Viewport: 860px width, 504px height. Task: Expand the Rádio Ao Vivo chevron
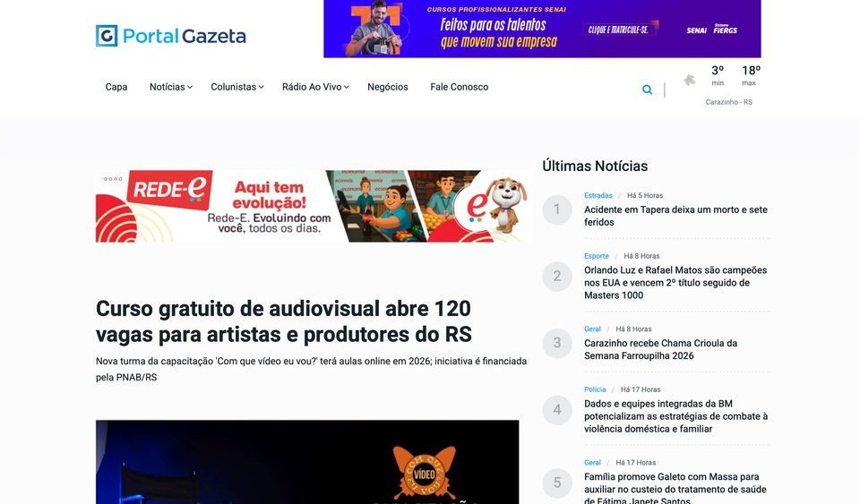coord(347,87)
